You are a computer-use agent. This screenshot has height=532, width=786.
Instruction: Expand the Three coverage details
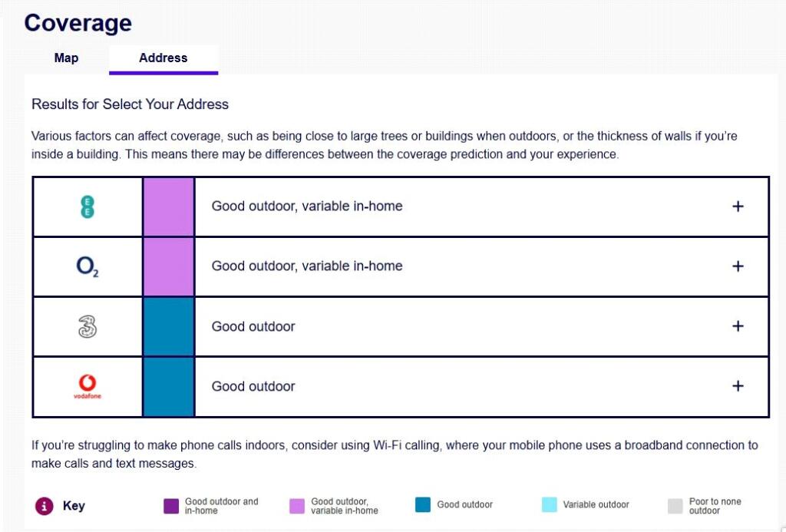point(738,326)
